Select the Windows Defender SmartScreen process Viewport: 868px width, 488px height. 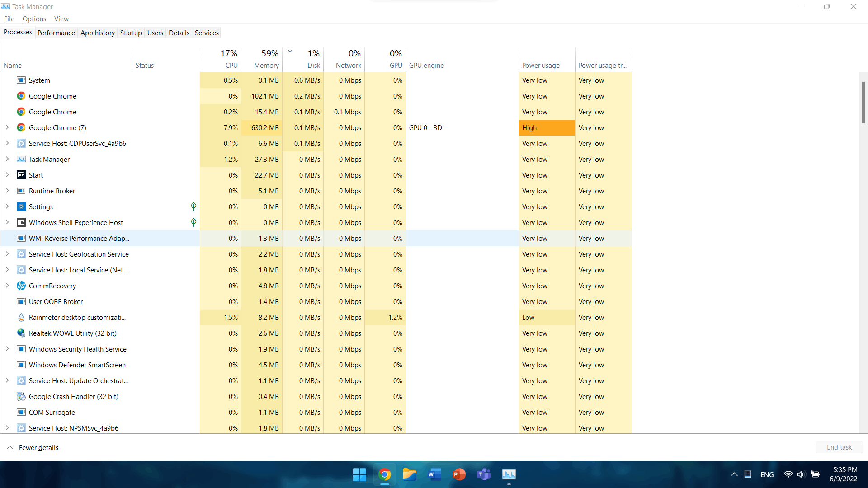[316, 365]
